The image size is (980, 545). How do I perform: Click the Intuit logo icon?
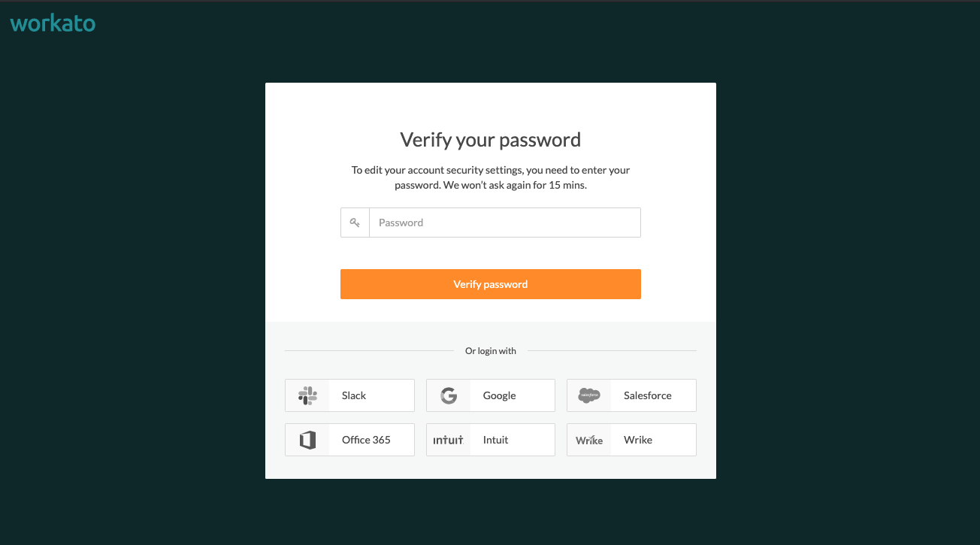point(449,439)
